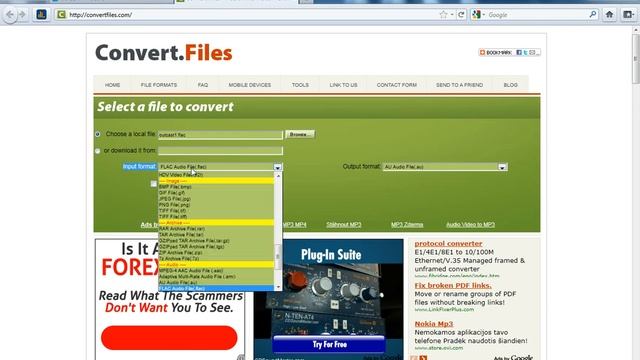
Task: Select the 'ZIP Archive File(.zip)' option
Action: (216, 253)
